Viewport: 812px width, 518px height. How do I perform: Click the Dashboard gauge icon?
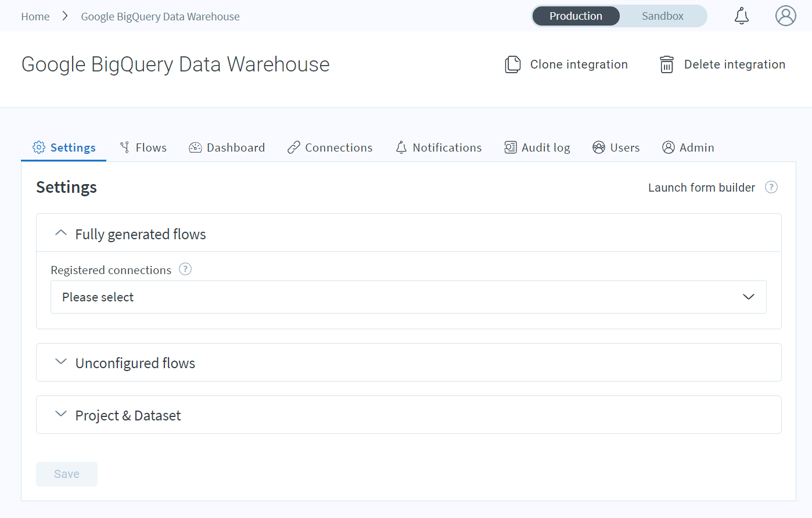point(195,148)
